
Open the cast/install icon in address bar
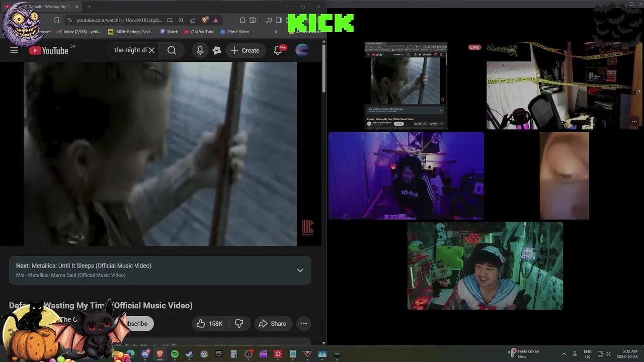point(170,20)
